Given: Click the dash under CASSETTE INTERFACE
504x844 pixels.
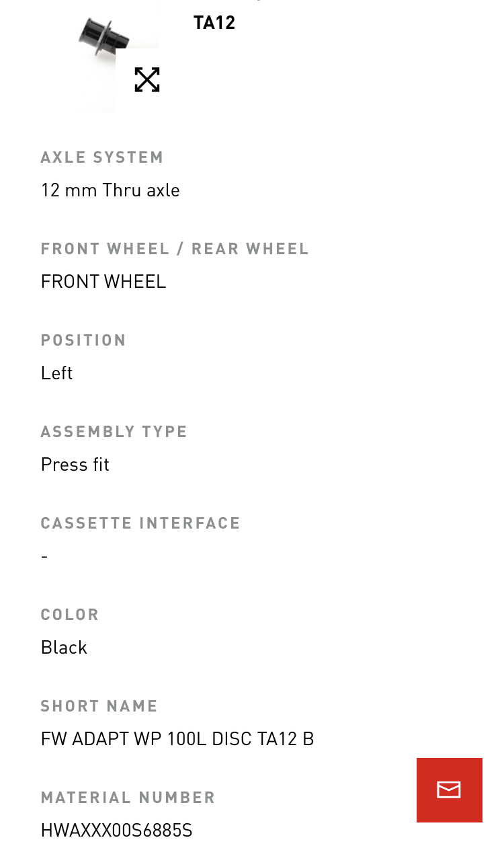Looking at the screenshot, I should (44, 556).
